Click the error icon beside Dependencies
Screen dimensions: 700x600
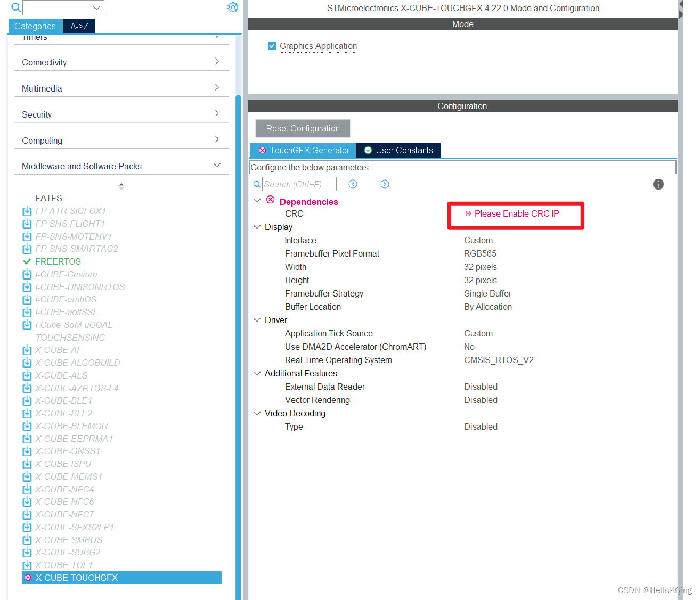pos(271,200)
